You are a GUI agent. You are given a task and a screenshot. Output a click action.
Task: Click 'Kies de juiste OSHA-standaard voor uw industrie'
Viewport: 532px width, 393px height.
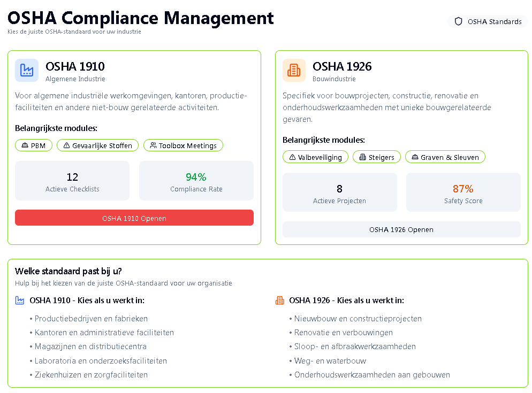pos(74,32)
